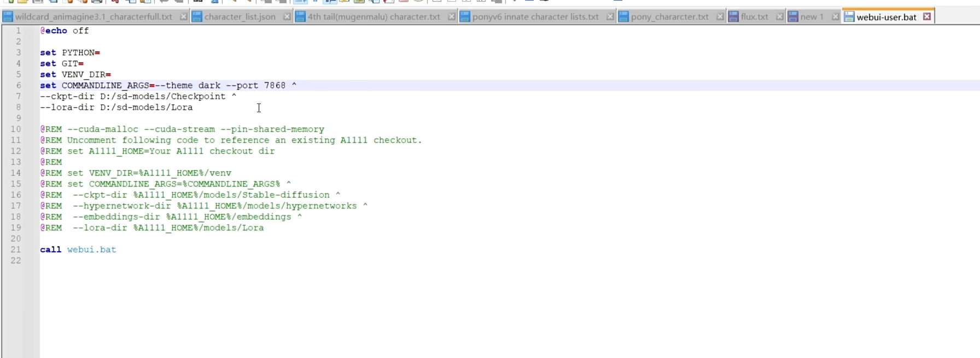The height and width of the screenshot is (358, 980).
Task: Close the character_list.json tab
Action: point(287,17)
